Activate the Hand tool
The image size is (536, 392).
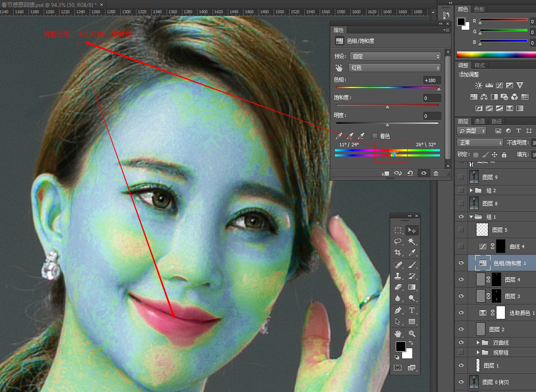click(398, 333)
